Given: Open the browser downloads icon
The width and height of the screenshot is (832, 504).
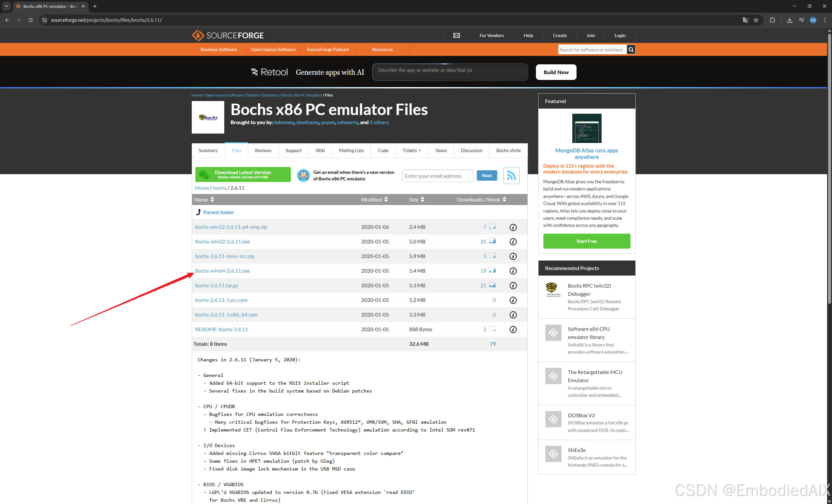Looking at the screenshot, I should [x=789, y=20].
